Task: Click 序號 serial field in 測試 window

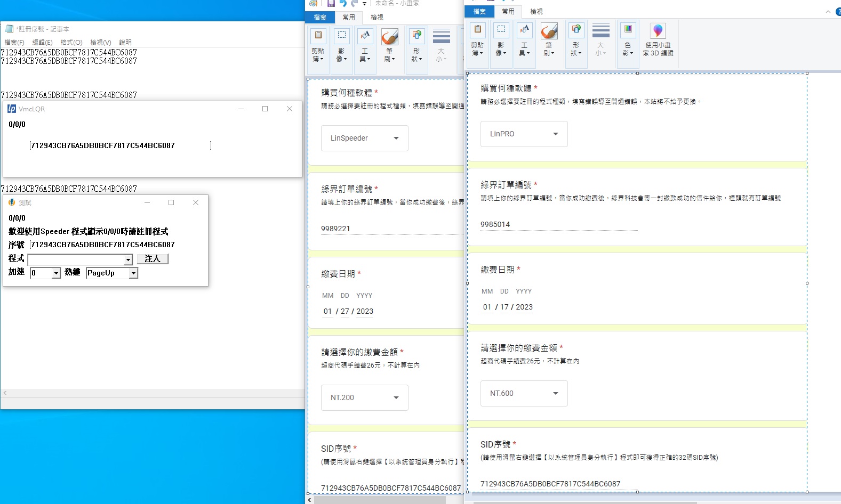Action: tap(102, 245)
